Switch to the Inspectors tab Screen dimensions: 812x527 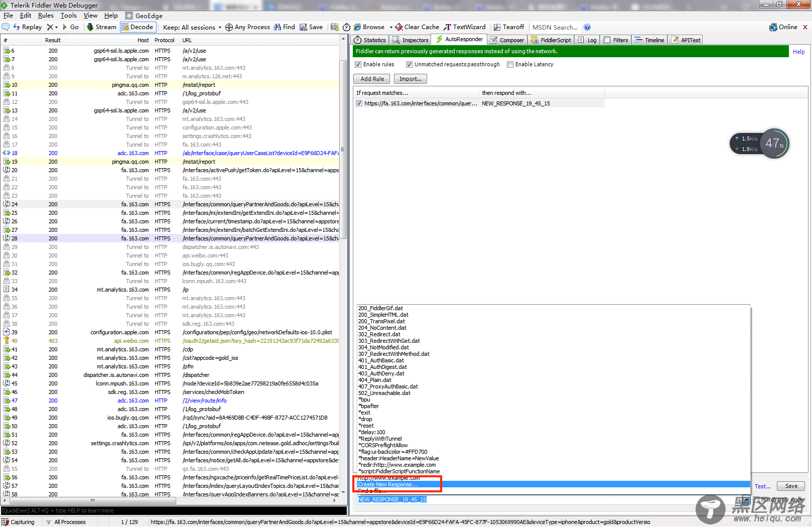(411, 40)
